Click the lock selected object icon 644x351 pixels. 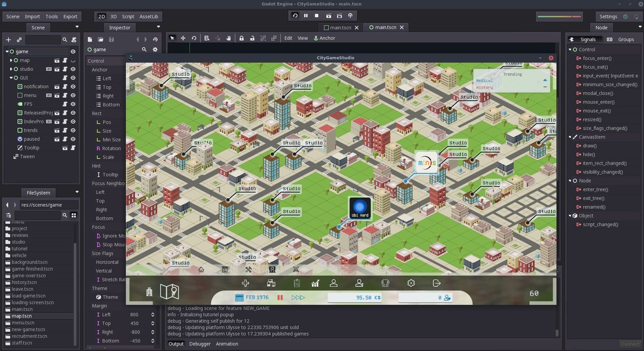tap(242, 38)
